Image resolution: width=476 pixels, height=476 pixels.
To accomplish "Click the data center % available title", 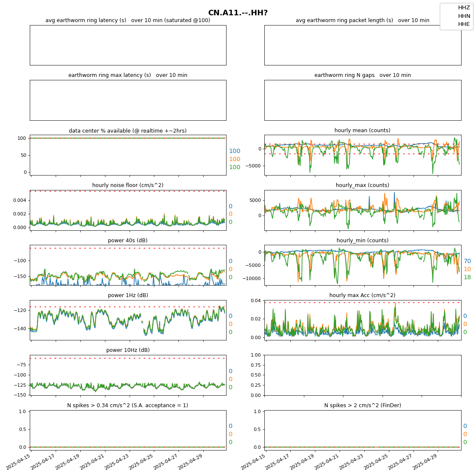I will tap(128, 131).
